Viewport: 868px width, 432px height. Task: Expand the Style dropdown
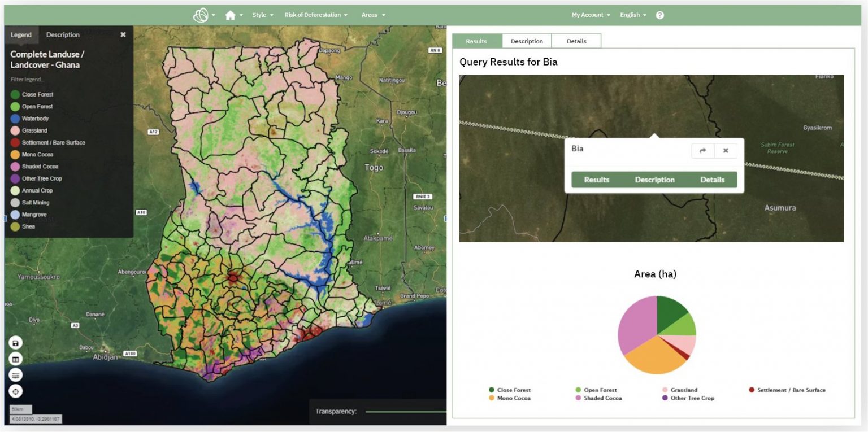click(x=263, y=15)
